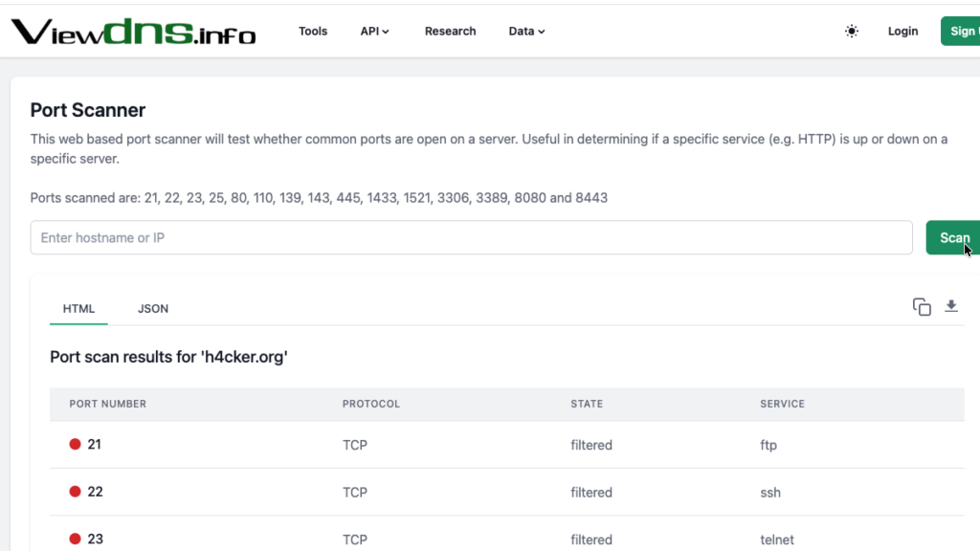980x551 pixels.
Task: Click the telnet service cell
Action: (x=777, y=540)
